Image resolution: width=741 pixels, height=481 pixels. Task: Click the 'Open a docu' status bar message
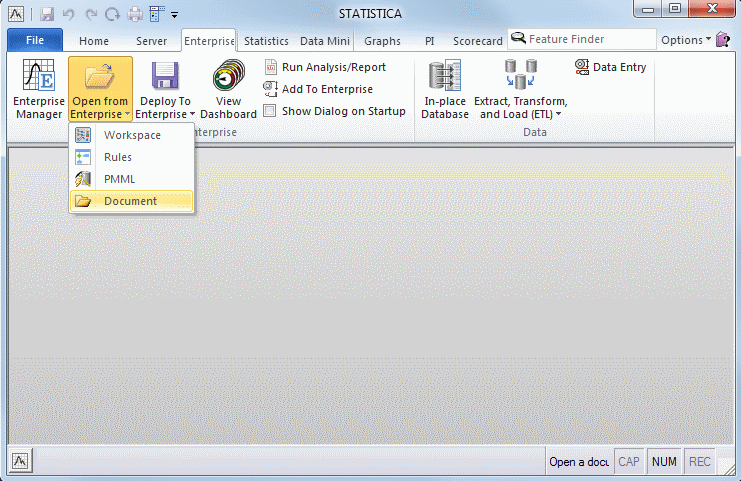pyautogui.click(x=579, y=462)
